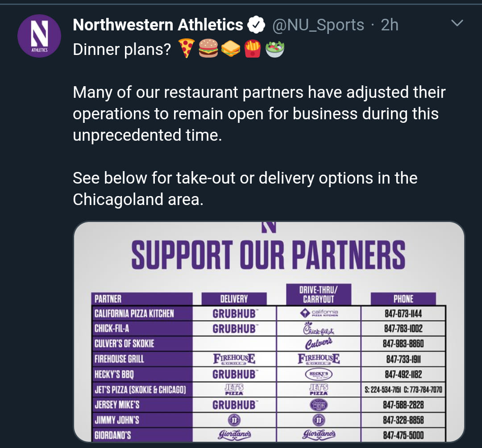The height and width of the screenshot is (448, 482).
Task: Click the Chick-fil-A carryout logo
Action: click(319, 329)
